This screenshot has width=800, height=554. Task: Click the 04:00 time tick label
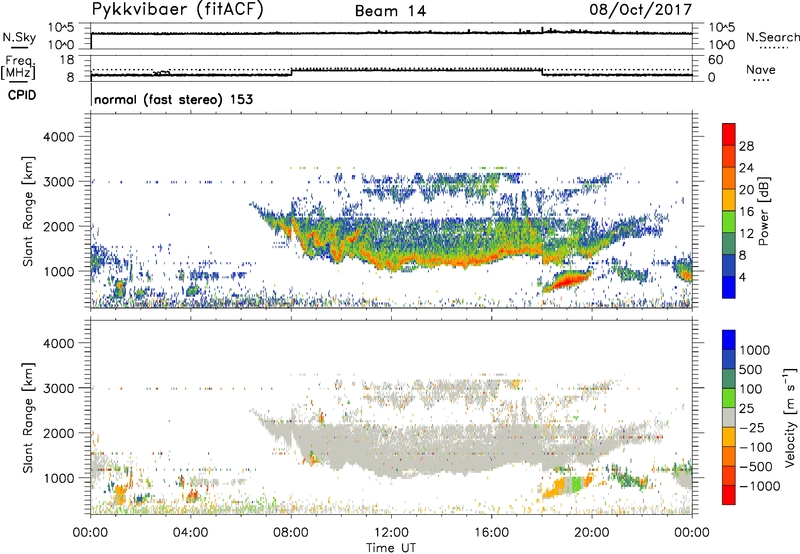[x=191, y=533]
